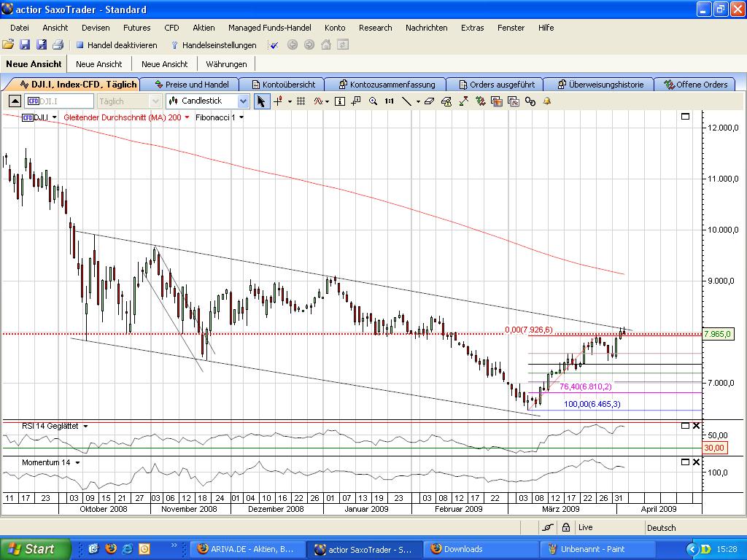Screen dimensions: 747x560
Task: Click the red-green diagonal arrow icon
Action: [x=463, y=101]
